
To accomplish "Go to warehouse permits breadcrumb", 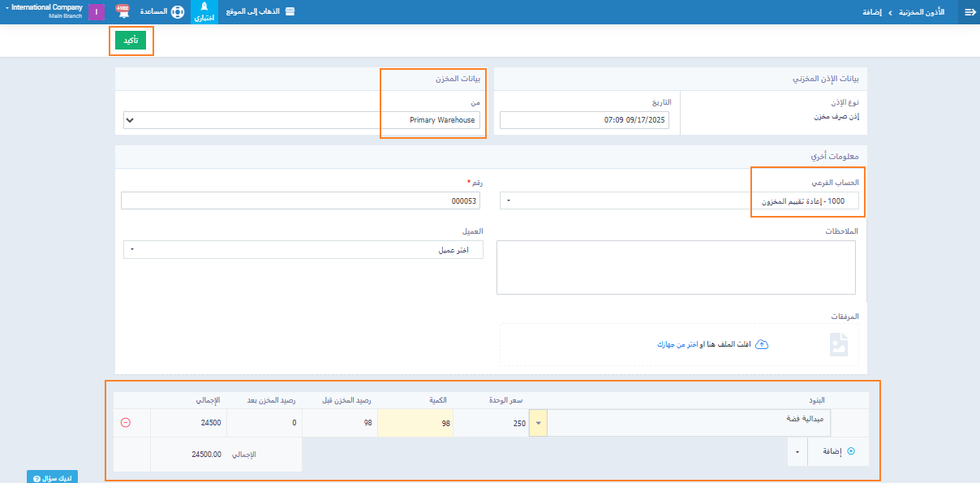I will coord(923,12).
